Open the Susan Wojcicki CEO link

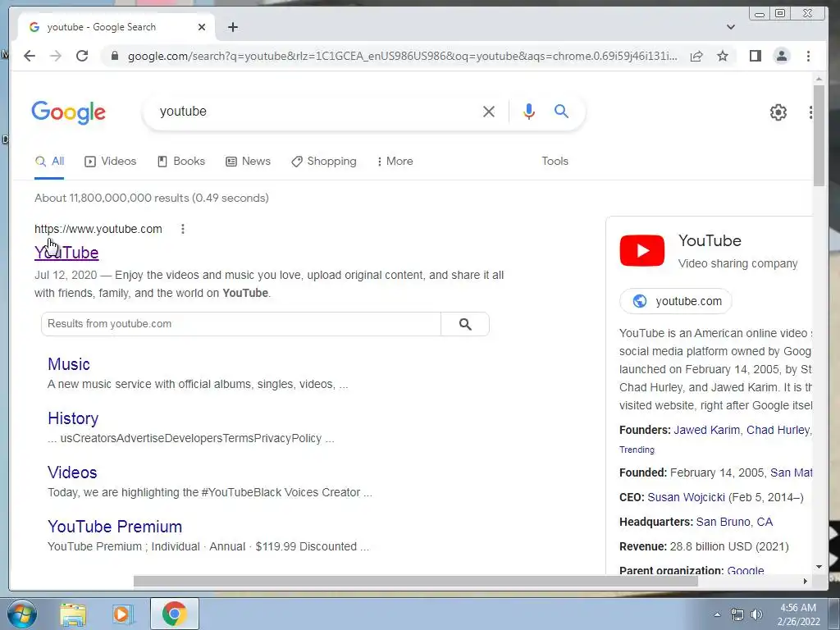point(686,498)
